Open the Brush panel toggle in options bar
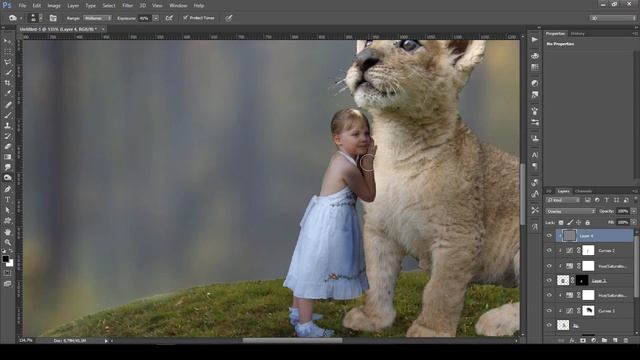Viewport: 640px width, 360px height. click(x=53, y=18)
